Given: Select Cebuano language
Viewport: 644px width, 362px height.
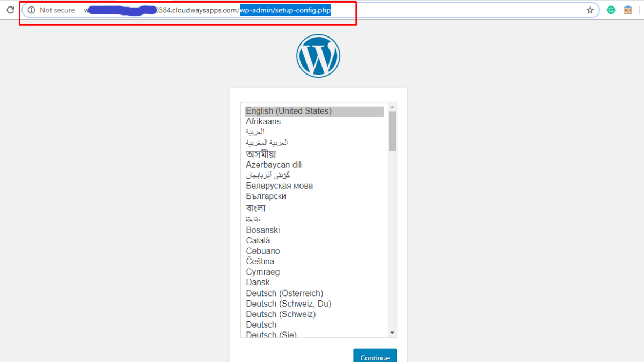Looking at the screenshot, I should tap(314, 251).
